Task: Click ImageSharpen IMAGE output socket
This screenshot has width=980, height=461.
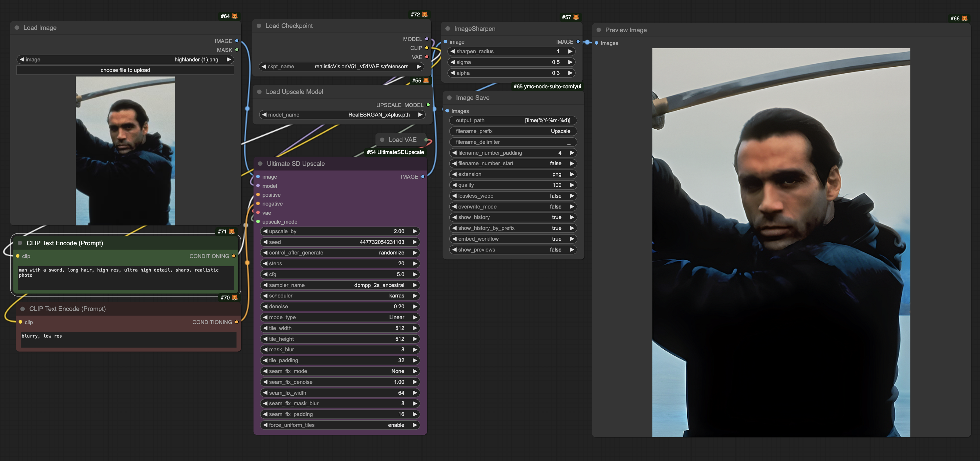Action: (x=578, y=41)
